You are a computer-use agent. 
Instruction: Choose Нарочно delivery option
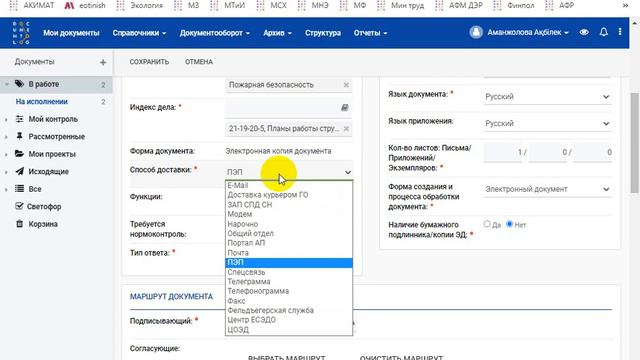pyautogui.click(x=289, y=224)
